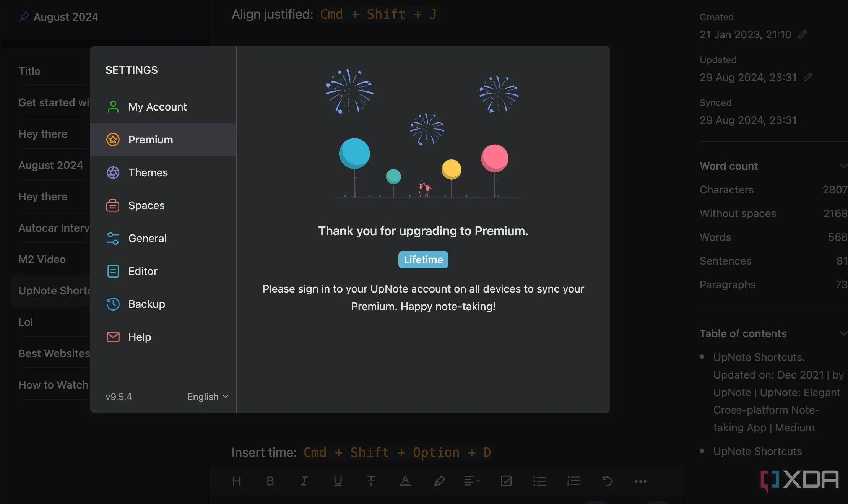The width and height of the screenshot is (848, 504).
Task: Click the 'Cmd + Shift + J' shortcut text
Action: (x=378, y=14)
